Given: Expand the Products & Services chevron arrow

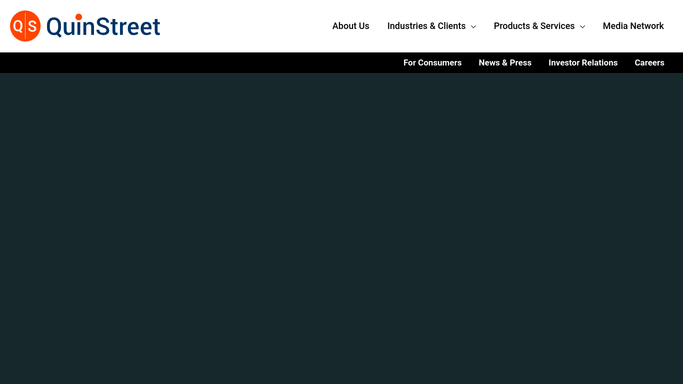Looking at the screenshot, I should (x=582, y=27).
